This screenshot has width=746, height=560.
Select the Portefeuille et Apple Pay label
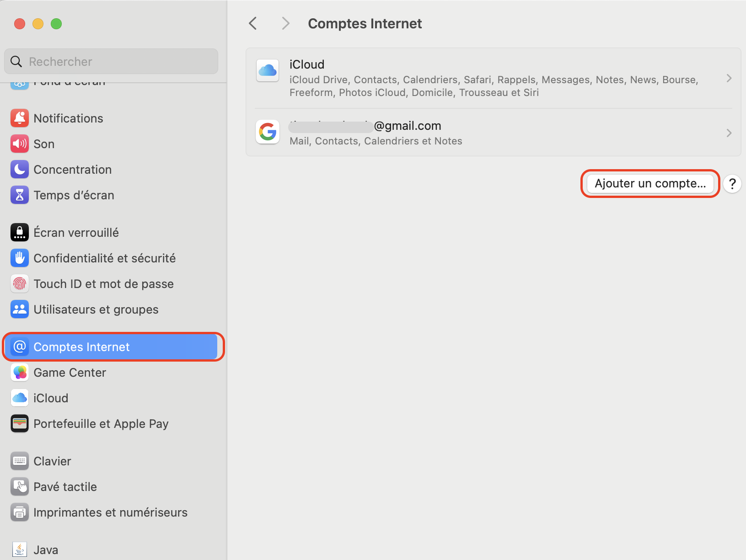(101, 424)
